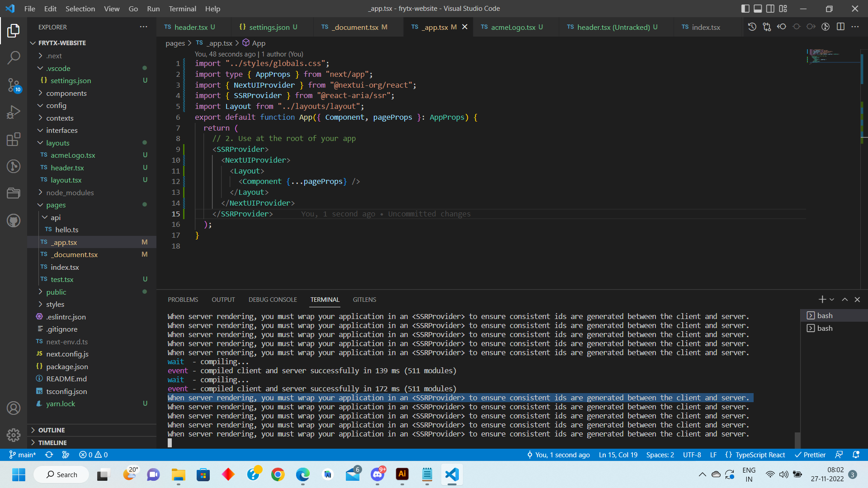Click the main* branch indicator in status bar

point(22,455)
